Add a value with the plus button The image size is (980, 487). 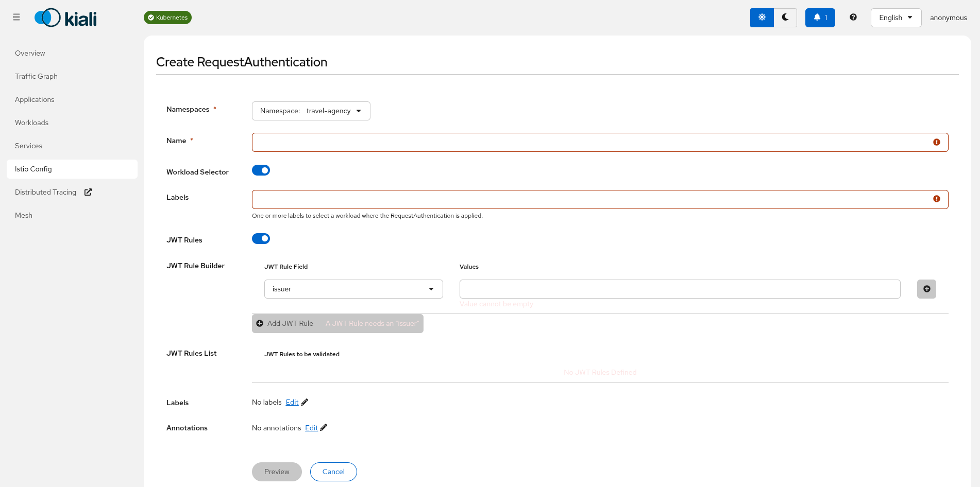click(926, 289)
